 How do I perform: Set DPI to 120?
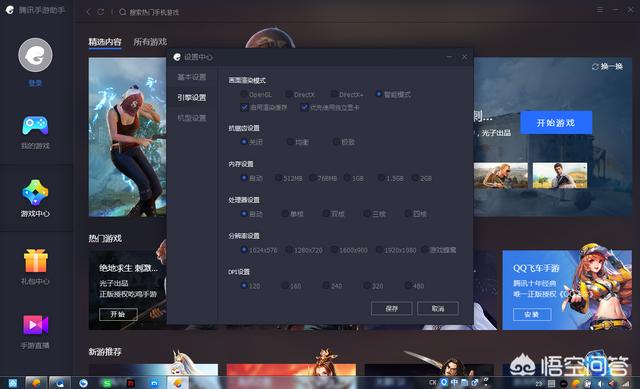244,285
